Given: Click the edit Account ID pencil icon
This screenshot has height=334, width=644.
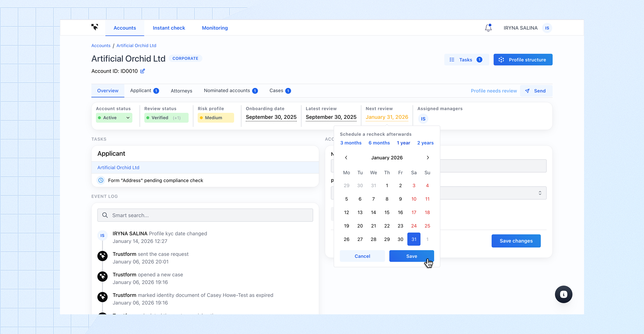Looking at the screenshot, I should [x=143, y=71].
